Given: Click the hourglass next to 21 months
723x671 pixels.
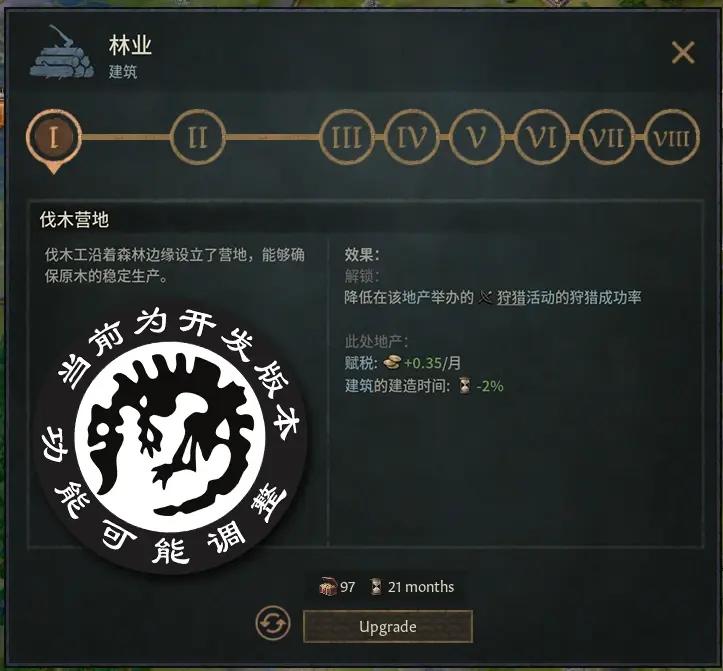Looking at the screenshot, I should 377,587.
